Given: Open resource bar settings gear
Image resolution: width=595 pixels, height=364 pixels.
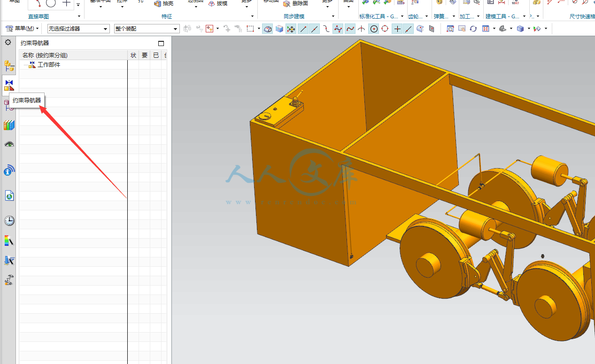Looking at the screenshot, I should 8,42.
